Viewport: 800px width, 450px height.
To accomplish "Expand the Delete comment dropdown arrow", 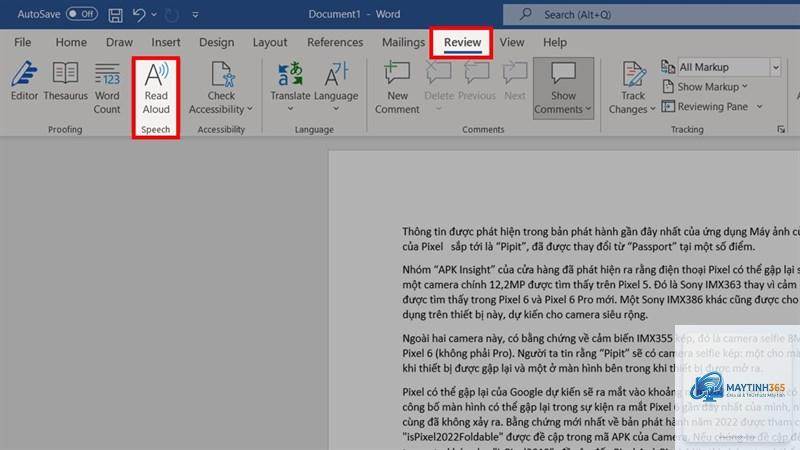I will [438, 108].
